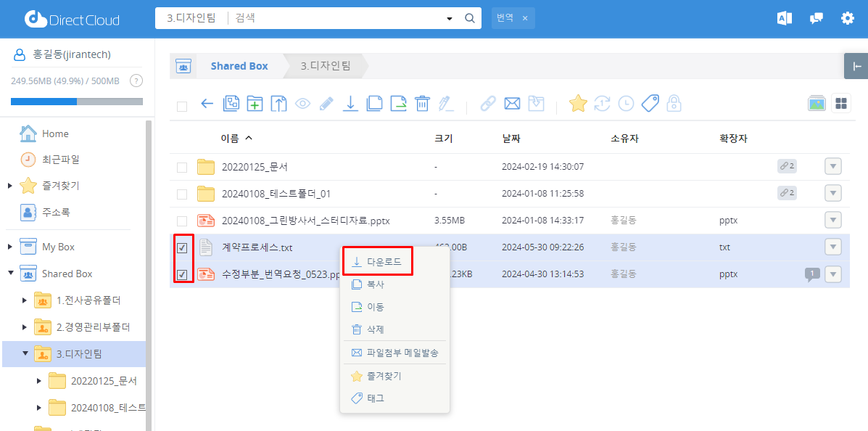Click the new folder icon with green plus
868x431 pixels.
[255, 104]
